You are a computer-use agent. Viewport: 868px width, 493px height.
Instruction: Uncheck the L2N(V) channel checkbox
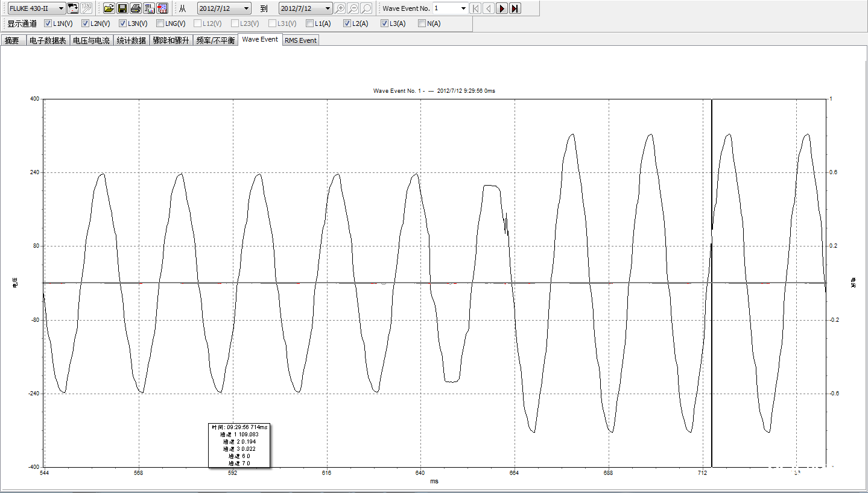pos(86,24)
